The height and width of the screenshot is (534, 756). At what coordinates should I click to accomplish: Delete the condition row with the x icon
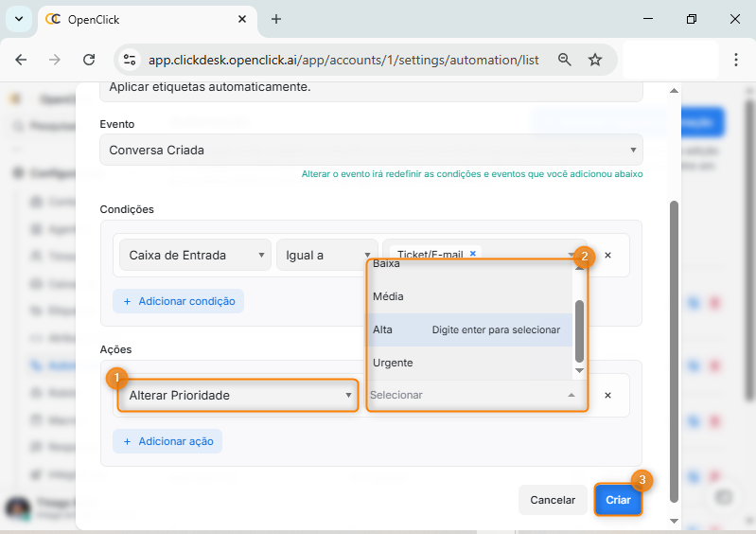607,255
